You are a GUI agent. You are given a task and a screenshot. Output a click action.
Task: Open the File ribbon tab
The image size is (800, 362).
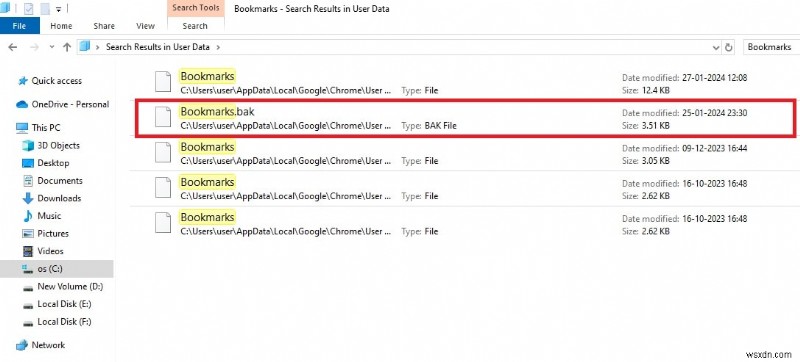click(19, 25)
